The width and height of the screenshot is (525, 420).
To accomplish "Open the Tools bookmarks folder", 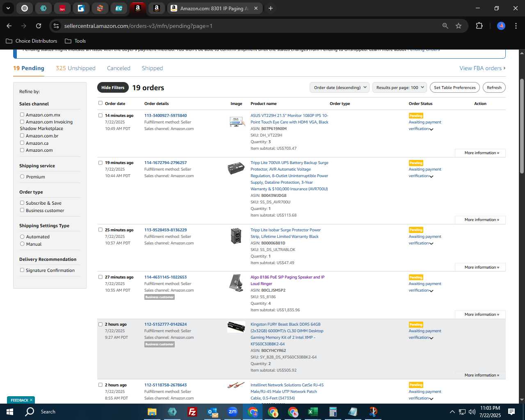I will click(x=75, y=41).
